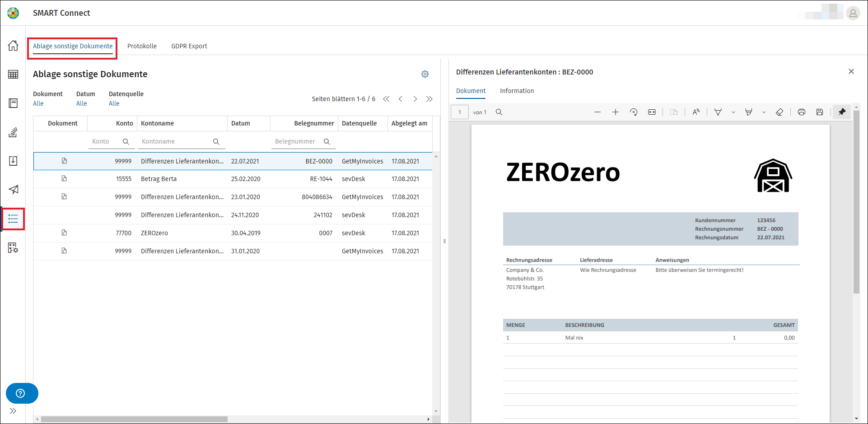Go to the first page of results
868x424 pixels.
pyautogui.click(x=386, y=99)
